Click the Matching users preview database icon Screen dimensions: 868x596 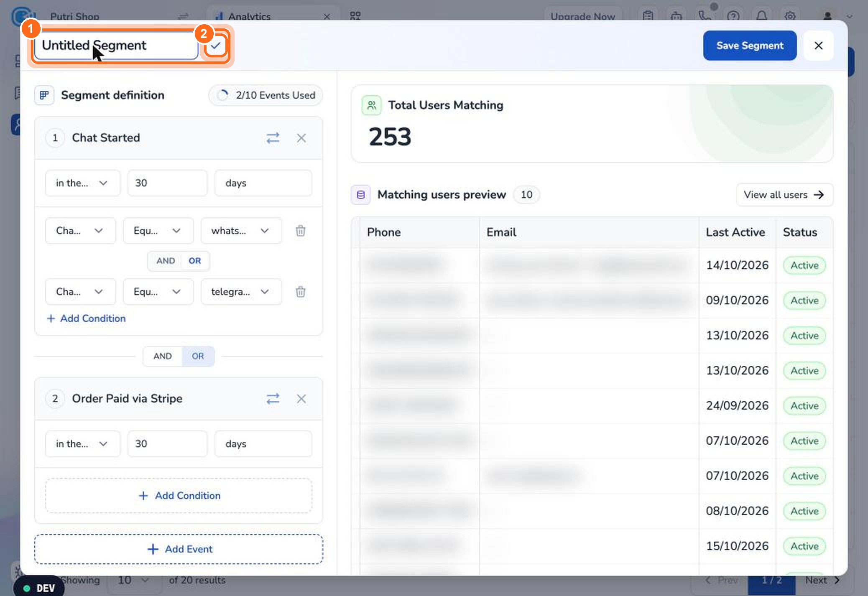coord(360,195)
